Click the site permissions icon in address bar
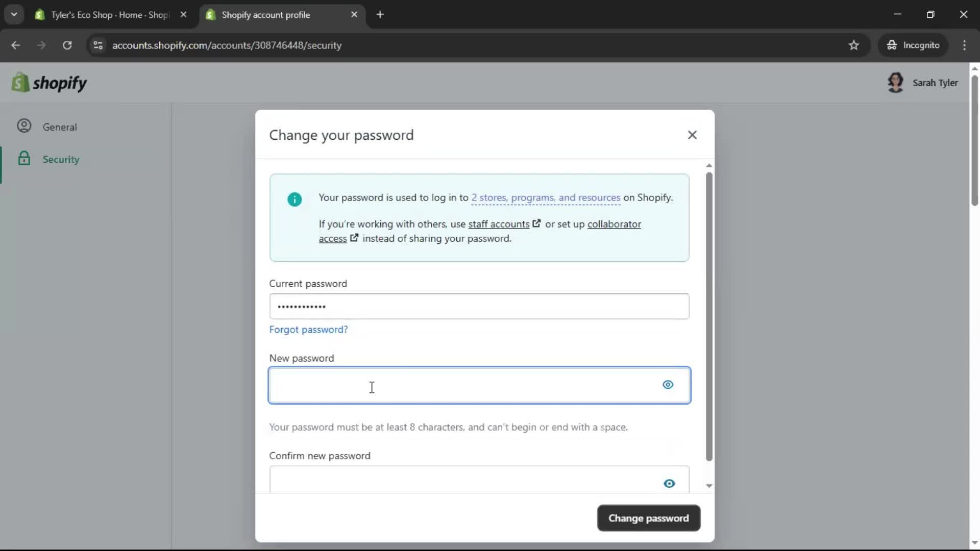The image size is (980, 551). pyautogui.click(x=98, y=45)
